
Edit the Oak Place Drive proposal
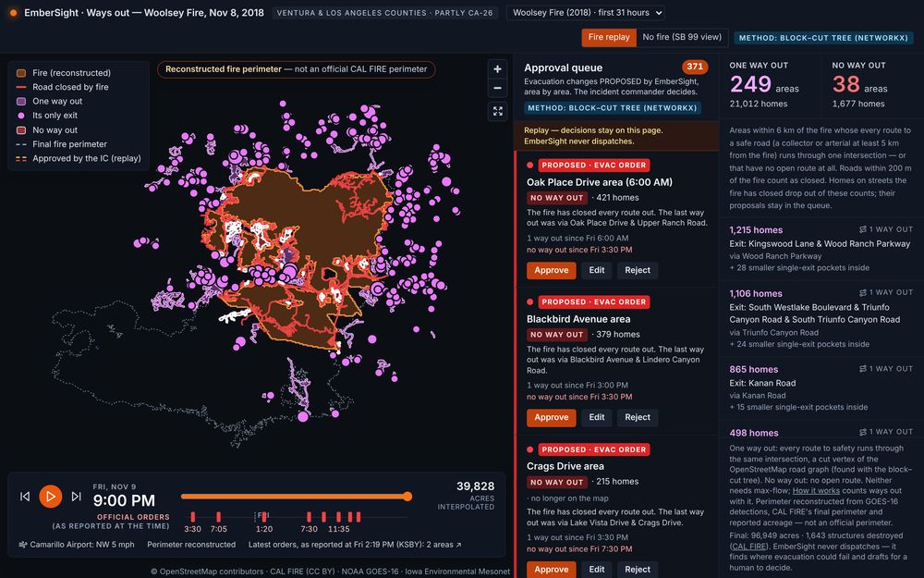pyautogui.click(x=596, y=270)
